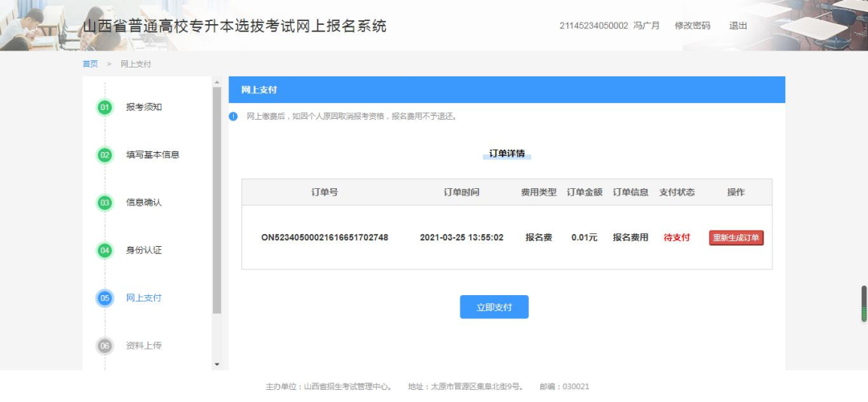Click the 立即支付 button
This screenshot has height=402, width=868.
coord(493,307)
